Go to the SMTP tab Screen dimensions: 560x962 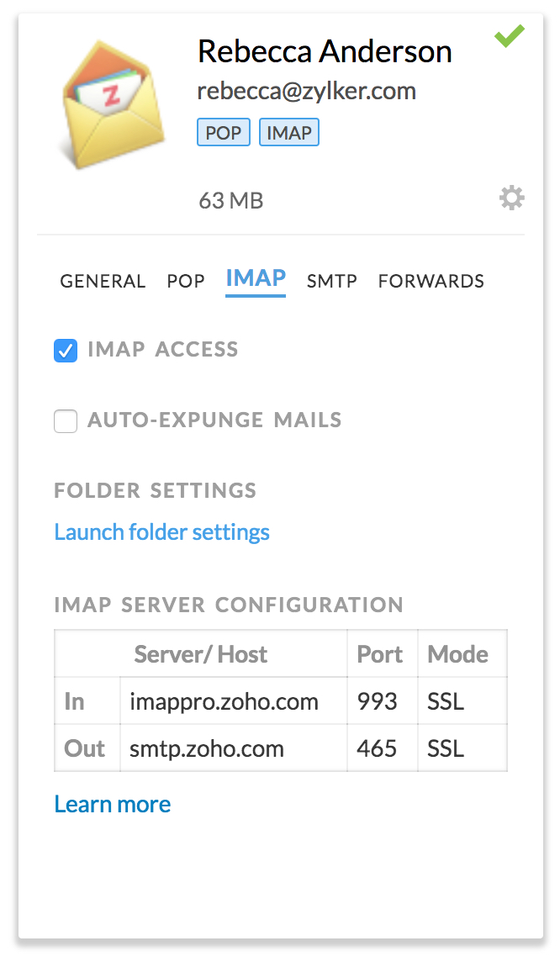(x=332, y=282)
